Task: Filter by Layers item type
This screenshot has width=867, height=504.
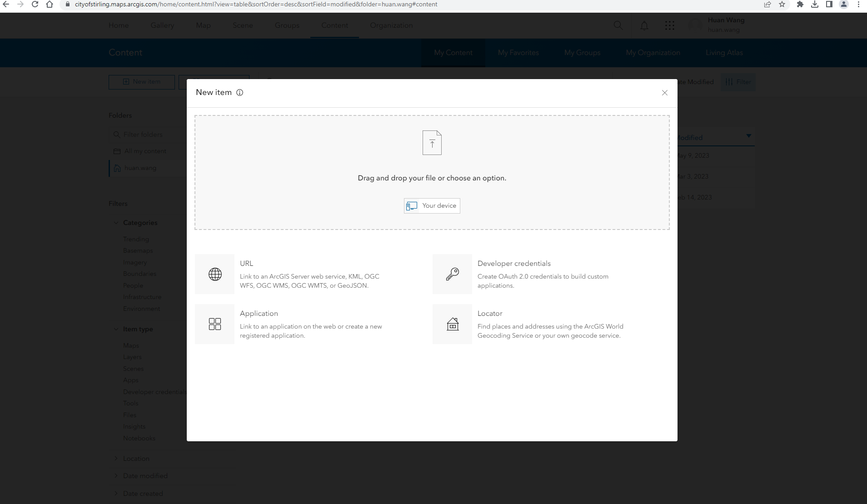Action: tap(132, 357)
